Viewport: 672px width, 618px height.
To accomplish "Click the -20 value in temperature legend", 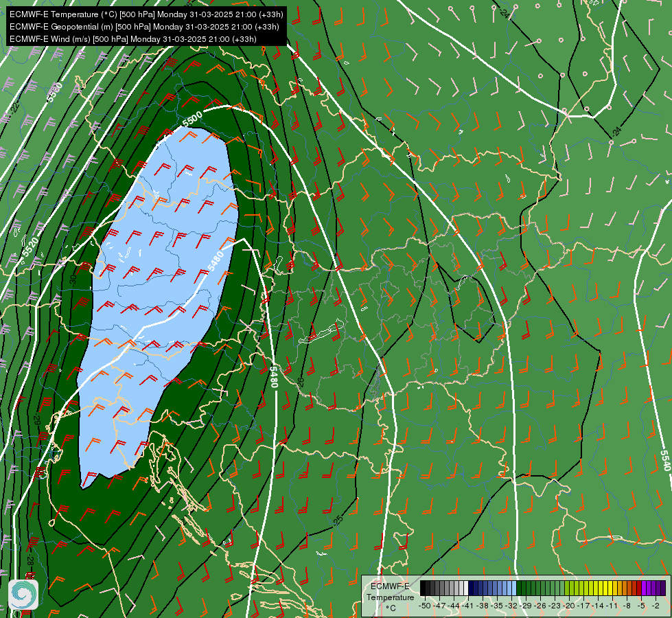I will (x=569, y=606).
